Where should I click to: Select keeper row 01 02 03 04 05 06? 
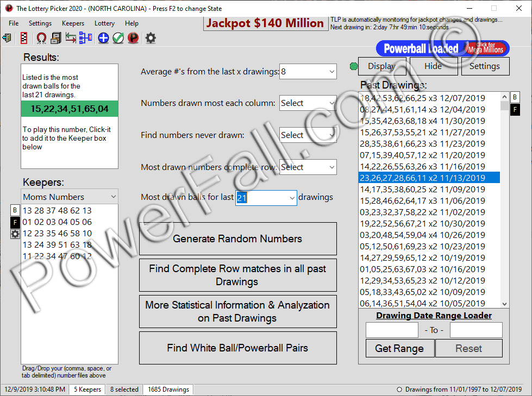pyautogui.click(x=70, y=222)
